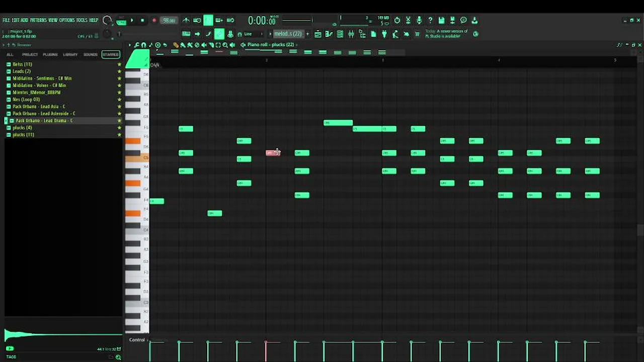Choose the dashed-rectangle select tool

tap(218, 45)
